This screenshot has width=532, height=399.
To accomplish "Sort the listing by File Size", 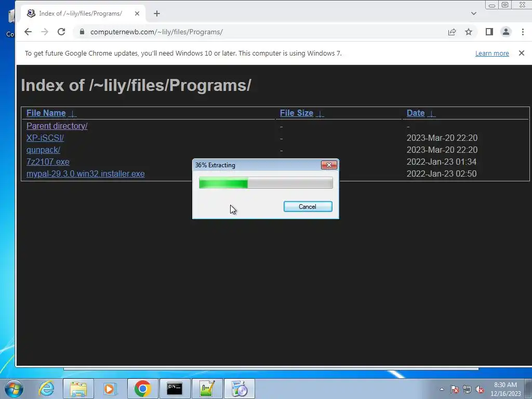I will point(296,113).
